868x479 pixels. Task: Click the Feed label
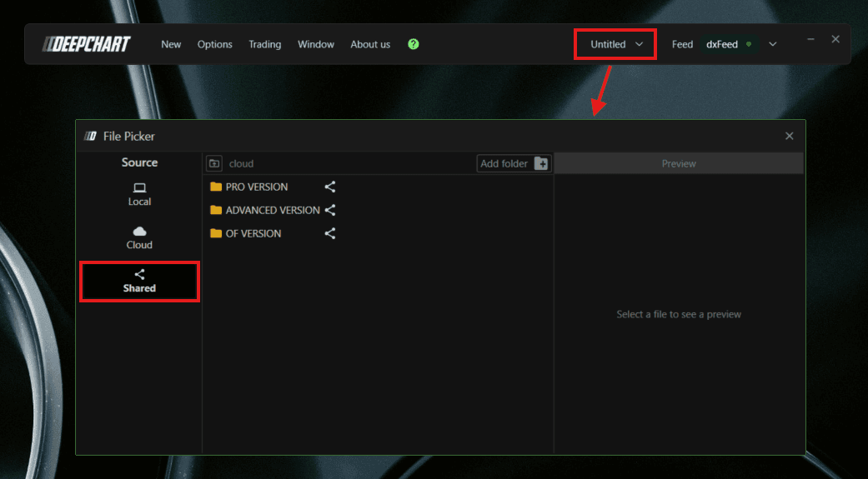tap(682, 44)
